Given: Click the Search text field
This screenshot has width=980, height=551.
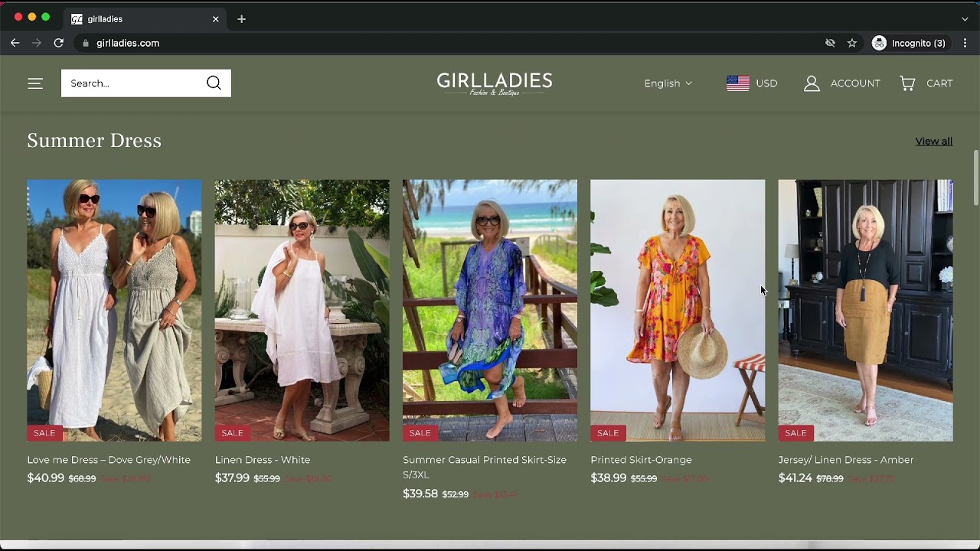Looking at the screenshot, I should pos(130,83).
